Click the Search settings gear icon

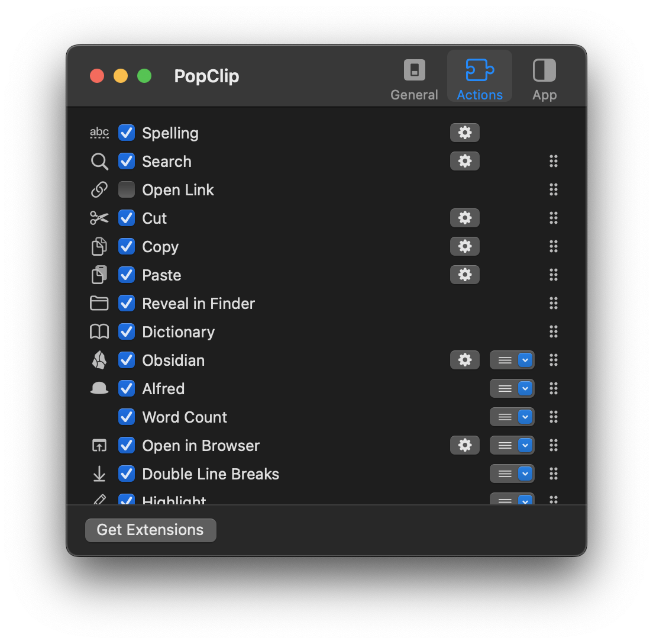pyautogui.click(x=465, y=161)
